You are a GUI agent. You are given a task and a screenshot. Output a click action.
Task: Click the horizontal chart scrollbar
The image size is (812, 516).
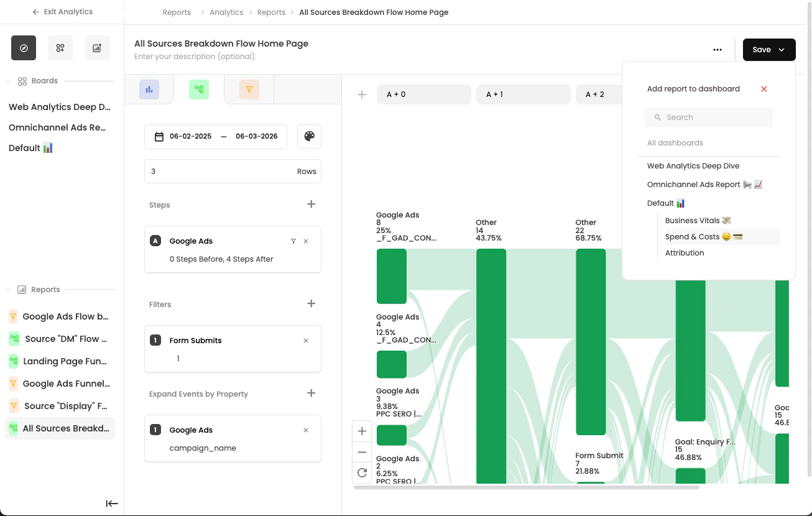click(527, 487)
